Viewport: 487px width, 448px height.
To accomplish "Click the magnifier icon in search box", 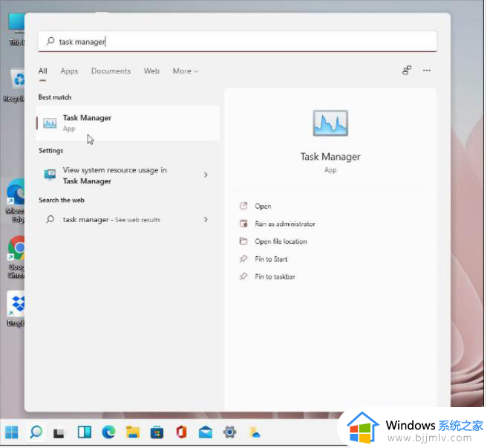I will pyautogui.click(x=50, y=41).
